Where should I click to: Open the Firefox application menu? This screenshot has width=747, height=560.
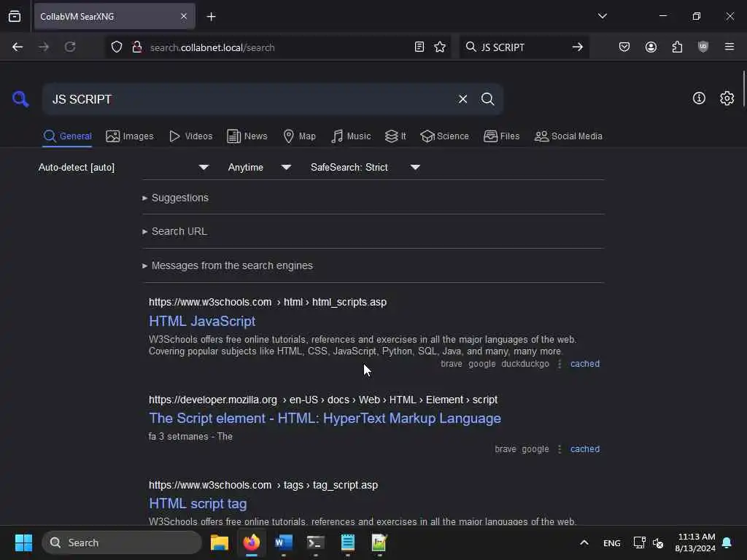pyautogui.click(x=729, y=47)
